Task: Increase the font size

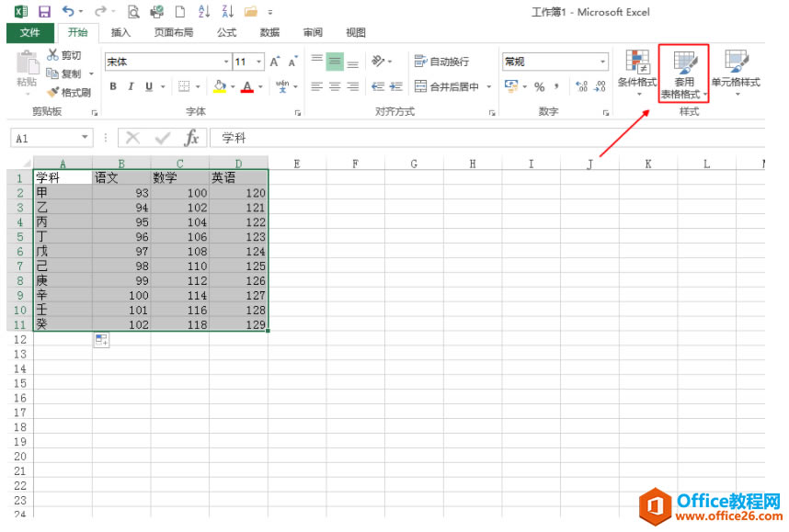Action: point(275,62)
